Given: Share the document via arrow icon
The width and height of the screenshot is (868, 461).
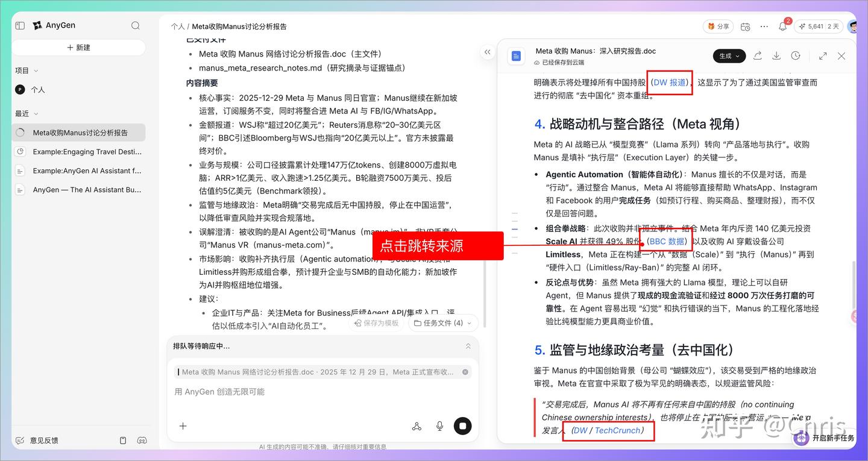Looking at the screenshot, I should click(x=758, y=56).
